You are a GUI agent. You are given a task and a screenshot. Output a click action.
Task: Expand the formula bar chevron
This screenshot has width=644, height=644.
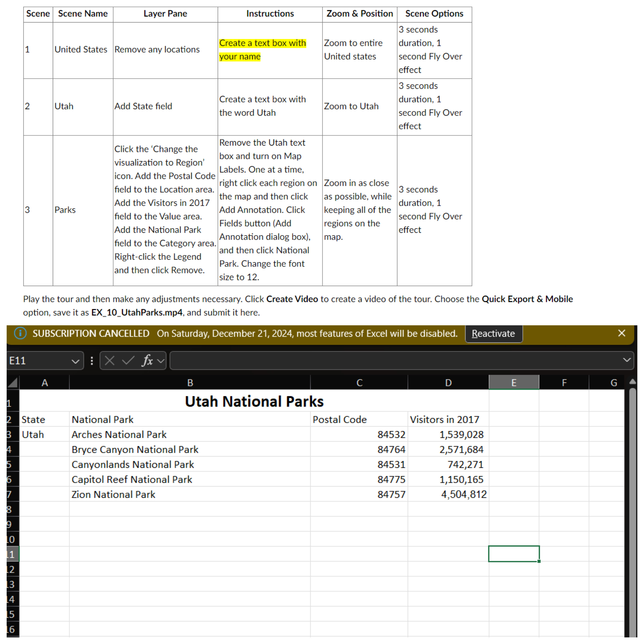pos(627,360)
